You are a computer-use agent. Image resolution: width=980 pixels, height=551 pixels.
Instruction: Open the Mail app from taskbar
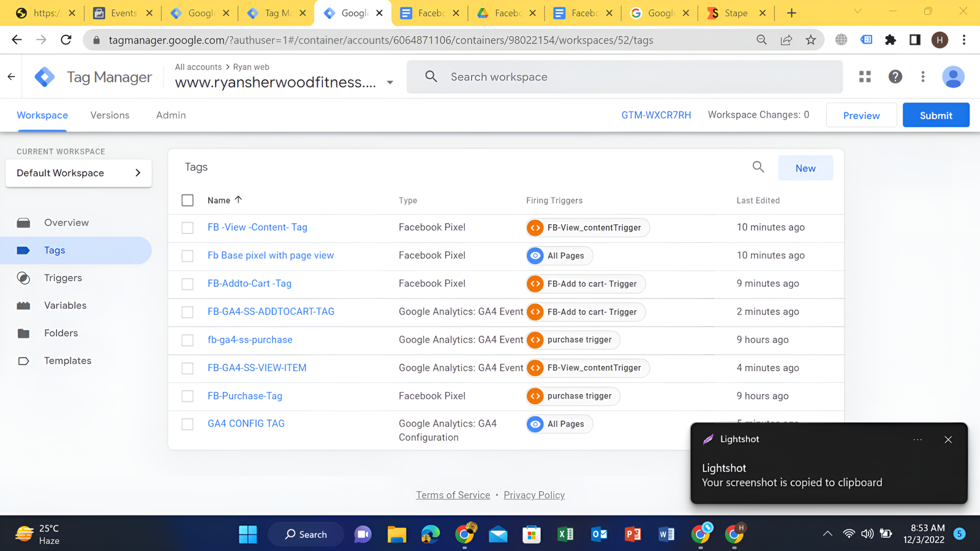coord(498,534)
